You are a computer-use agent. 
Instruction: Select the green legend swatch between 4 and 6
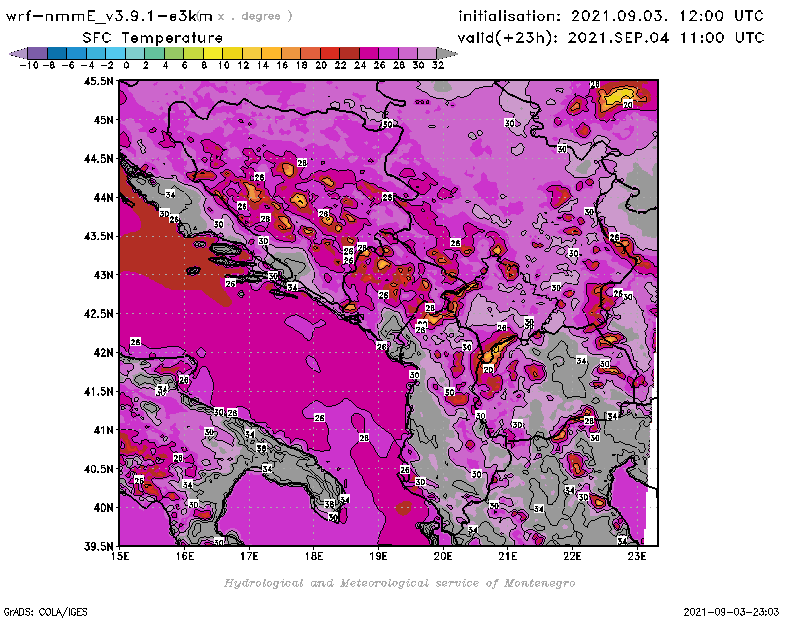coord(174,53)
